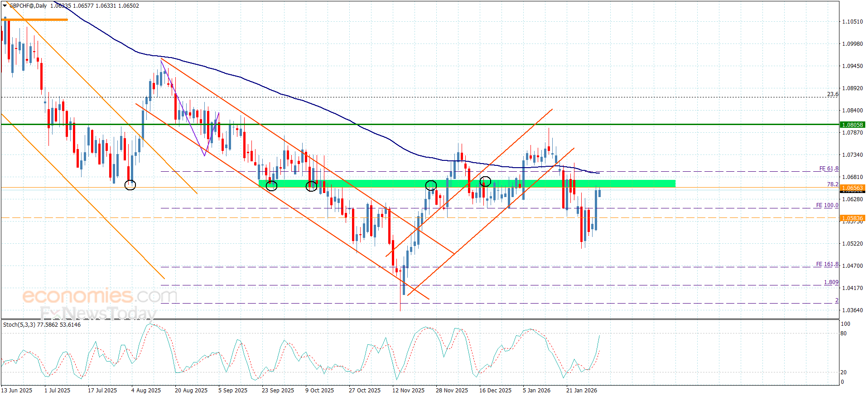The image size is (868, 396).
Task: Click the black circle marker near 4 Aug 2025
Action: point(130,185)
